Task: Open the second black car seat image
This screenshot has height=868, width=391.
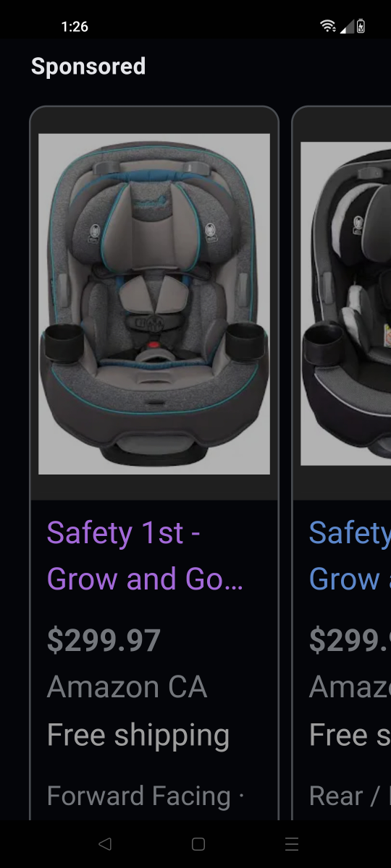Action: click(346, 304)
